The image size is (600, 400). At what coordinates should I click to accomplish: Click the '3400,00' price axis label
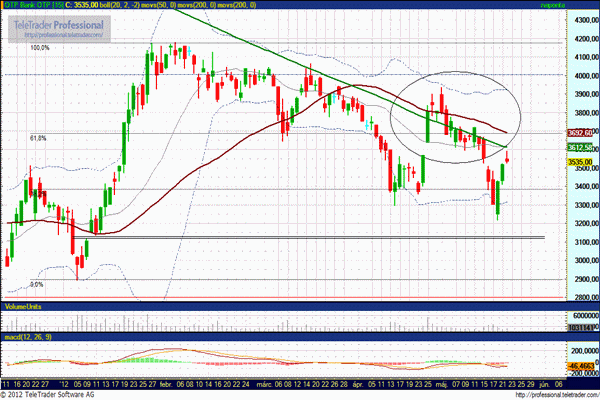586,186
